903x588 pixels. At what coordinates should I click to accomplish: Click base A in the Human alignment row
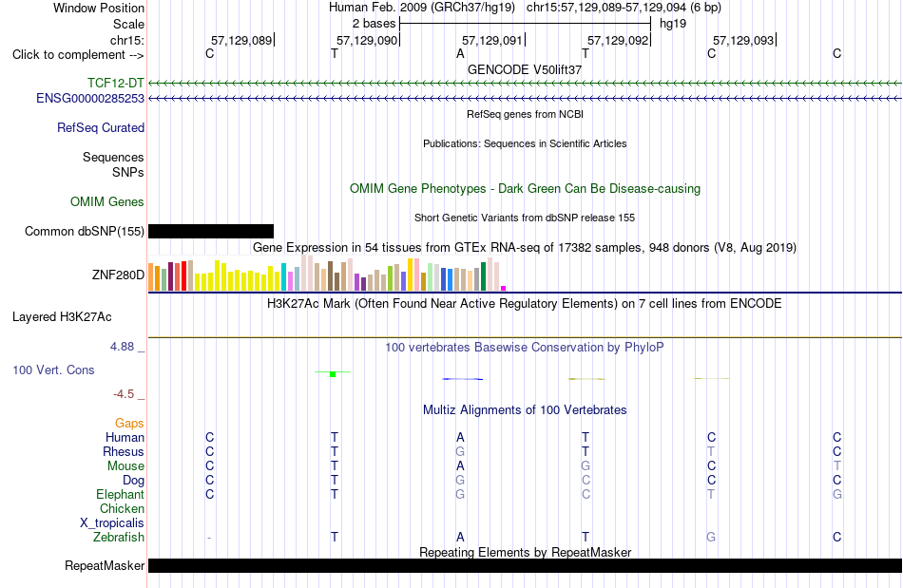pyautogui.click(x=460, y=438)
